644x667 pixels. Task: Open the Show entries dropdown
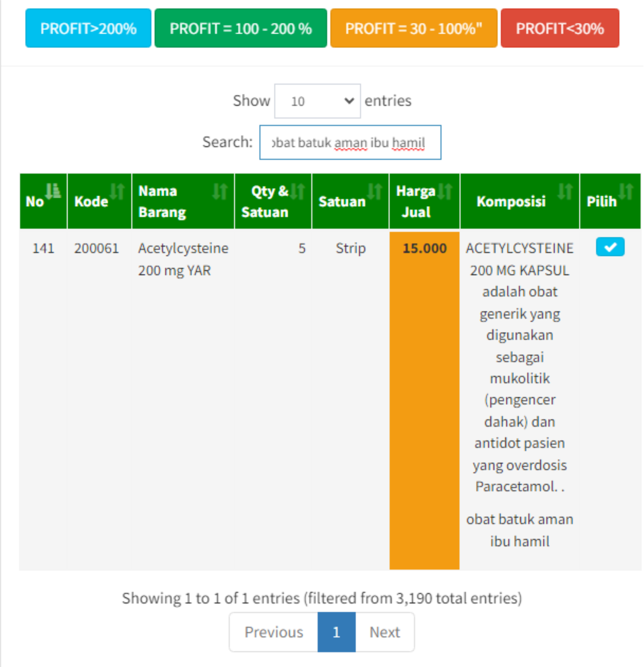(317, 101)
